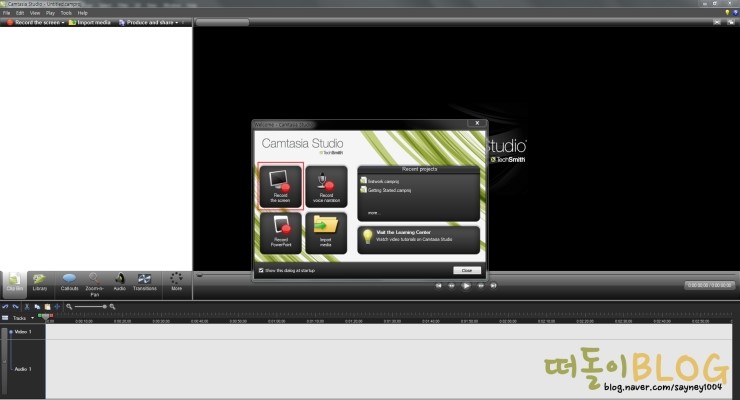Click the Close button in welcome dialog
Screen dimensions: 740x400
(467, 270)
